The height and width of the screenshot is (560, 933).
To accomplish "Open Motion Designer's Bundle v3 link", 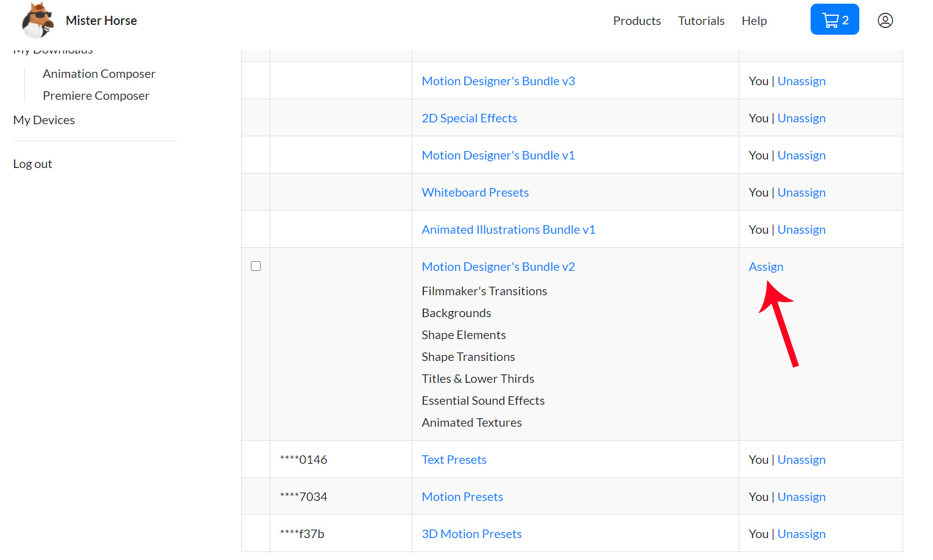I will click(x=498, y=81).
